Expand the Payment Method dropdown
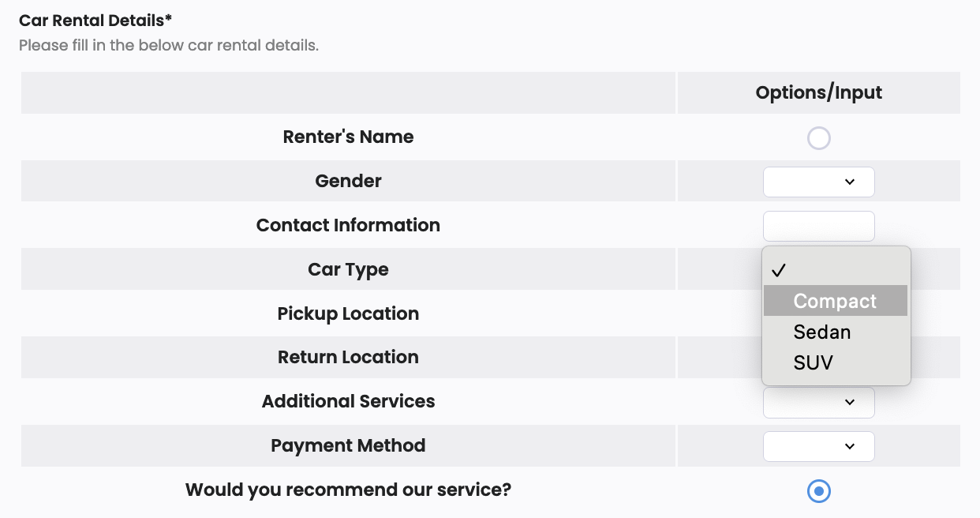 click(x=819, y=446)
